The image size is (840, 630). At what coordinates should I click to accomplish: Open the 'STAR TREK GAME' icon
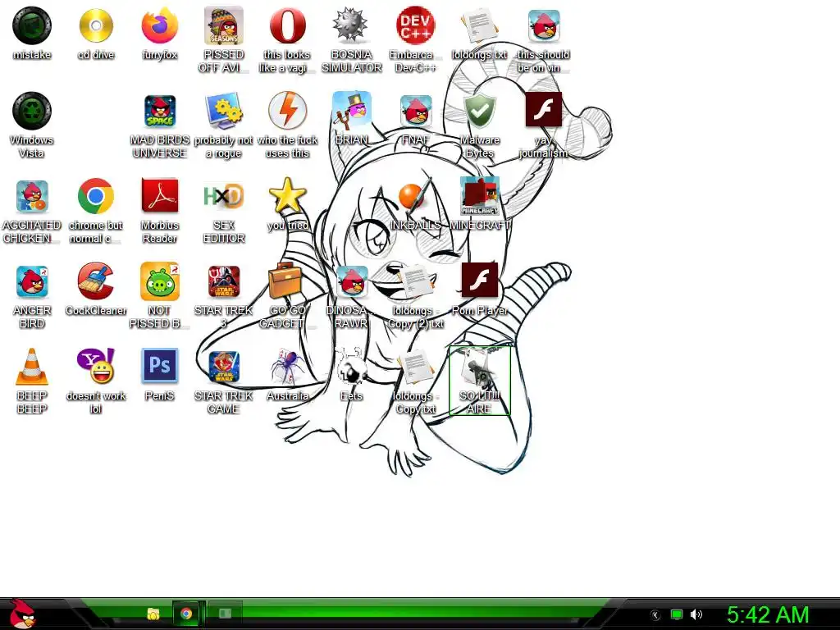224,367
